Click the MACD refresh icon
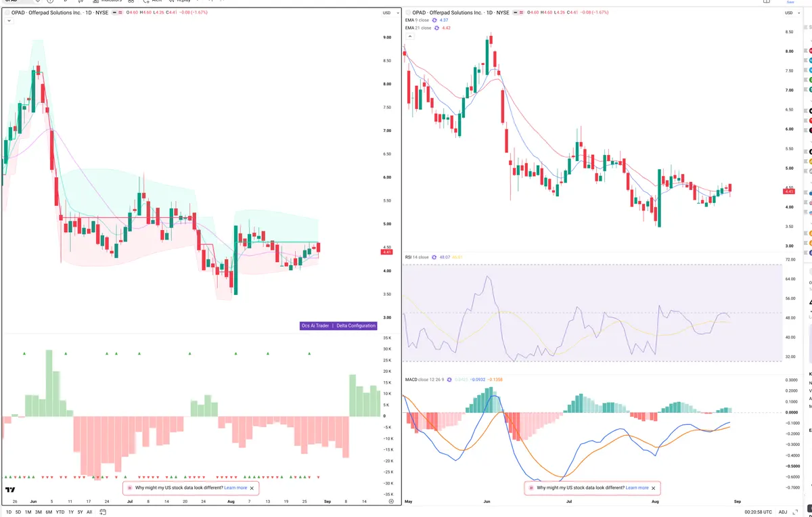This screenshot has width=812, height=517. (450, 380)
